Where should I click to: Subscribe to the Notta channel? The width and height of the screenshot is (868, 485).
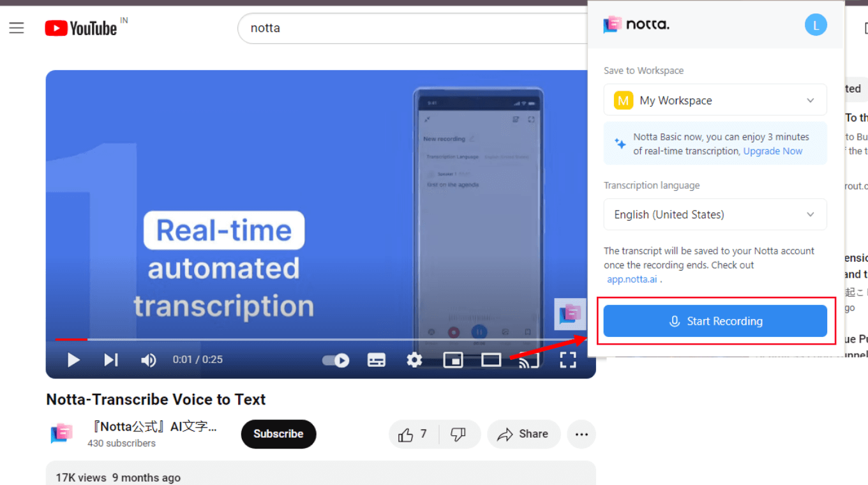point(278,434)
